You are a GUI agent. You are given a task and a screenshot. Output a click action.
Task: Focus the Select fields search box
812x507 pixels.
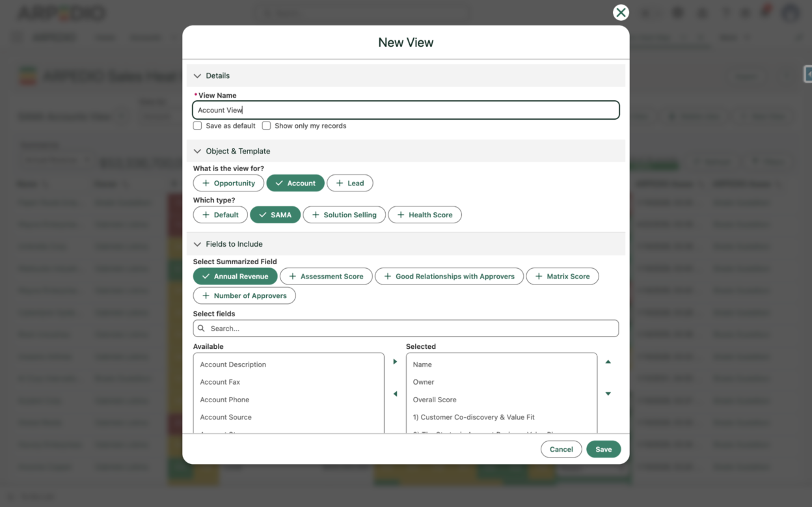pyautogui.click(x=406, y=329)
